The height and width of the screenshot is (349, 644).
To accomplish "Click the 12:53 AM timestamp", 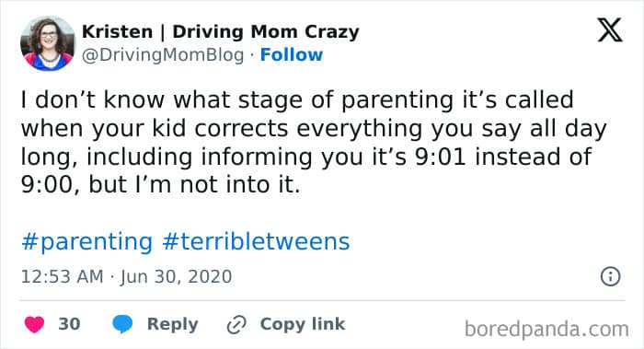I will click(x=62, y=276).
